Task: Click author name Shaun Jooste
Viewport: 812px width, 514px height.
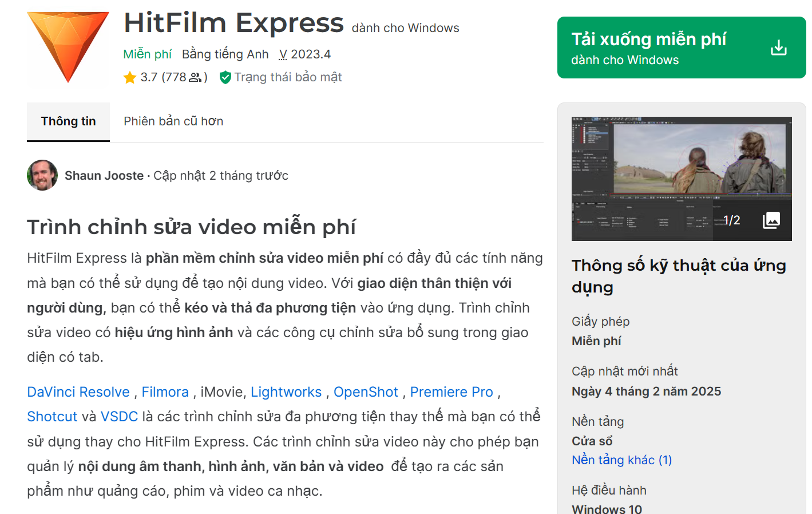Action: click(x=104, y=176)
